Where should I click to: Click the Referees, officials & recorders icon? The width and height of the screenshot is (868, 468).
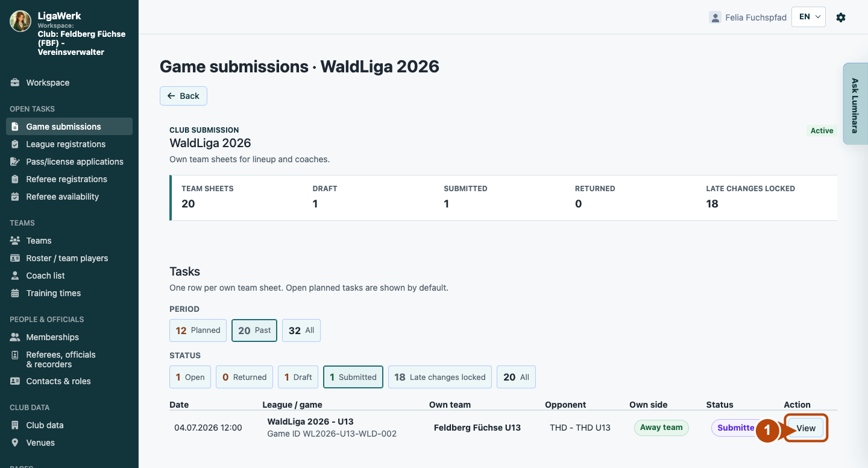pos(15,355)
